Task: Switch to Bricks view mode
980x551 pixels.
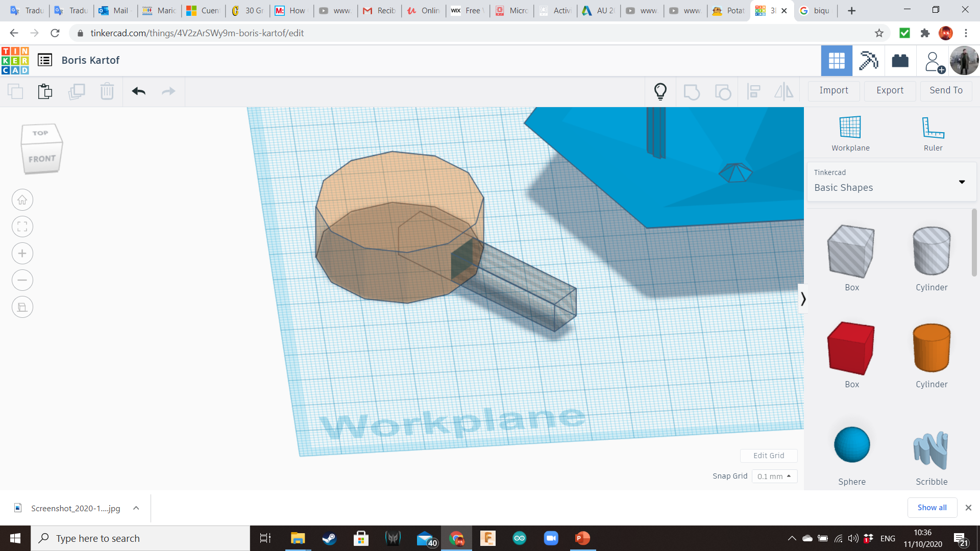Action: (x=900, y=61)
